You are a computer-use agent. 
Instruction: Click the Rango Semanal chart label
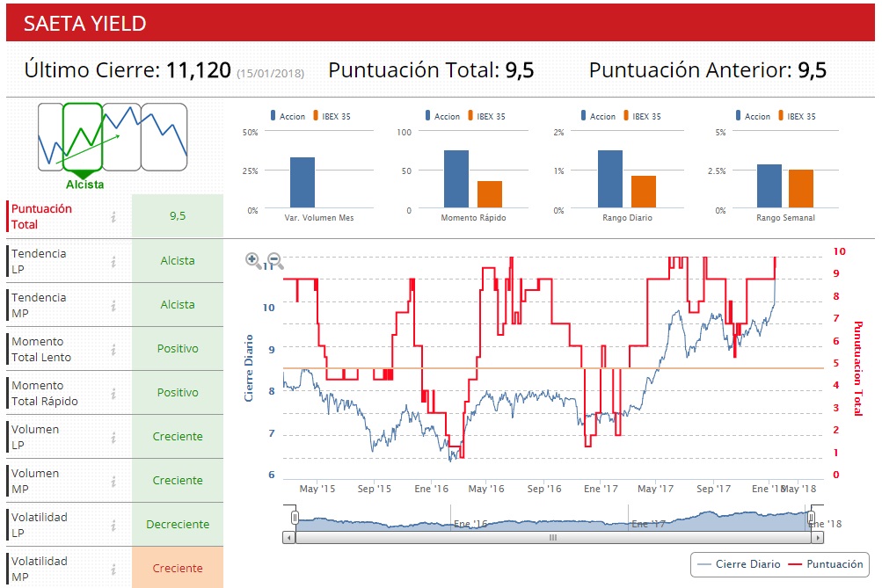coord(785,218)
